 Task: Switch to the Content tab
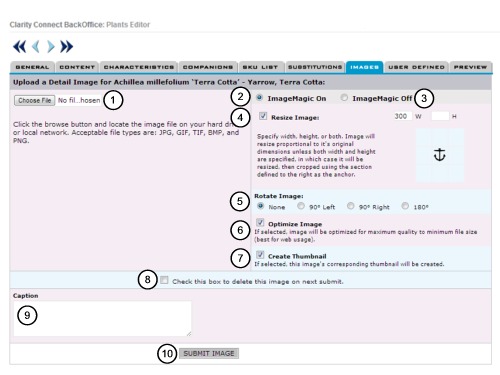pos(77,67)
